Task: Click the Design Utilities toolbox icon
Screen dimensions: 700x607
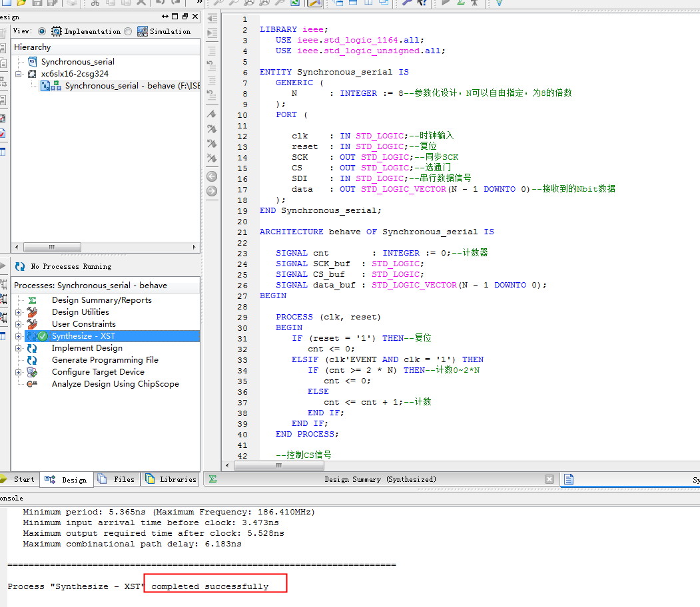Action: pyautogui.click(x=32, y=312)
